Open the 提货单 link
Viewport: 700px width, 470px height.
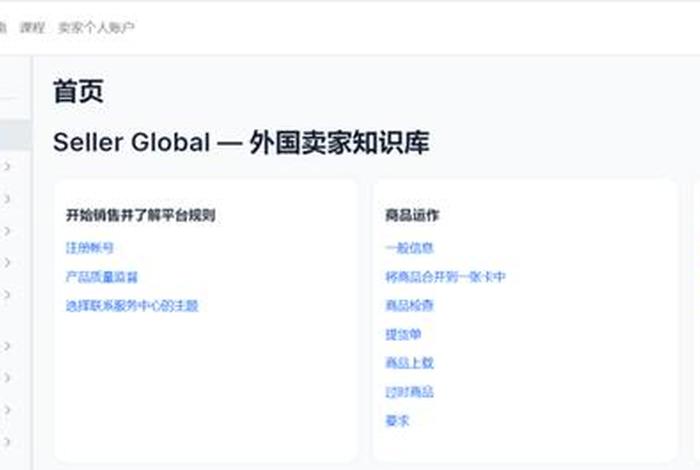pyautogui.click(x=403, y=334)
